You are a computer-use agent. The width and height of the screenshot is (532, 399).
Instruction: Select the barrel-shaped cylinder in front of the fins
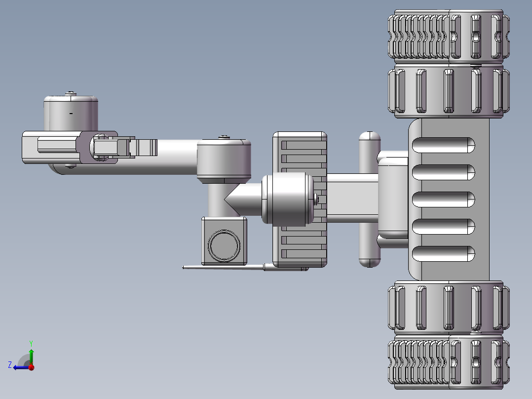click(288, 199)
